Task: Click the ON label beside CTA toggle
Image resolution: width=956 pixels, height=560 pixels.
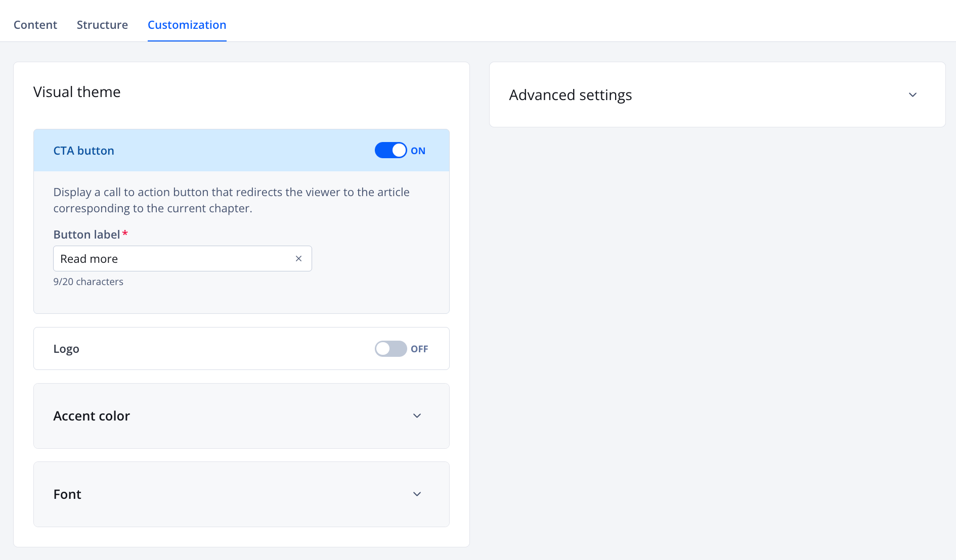Action: click(418, 151)
